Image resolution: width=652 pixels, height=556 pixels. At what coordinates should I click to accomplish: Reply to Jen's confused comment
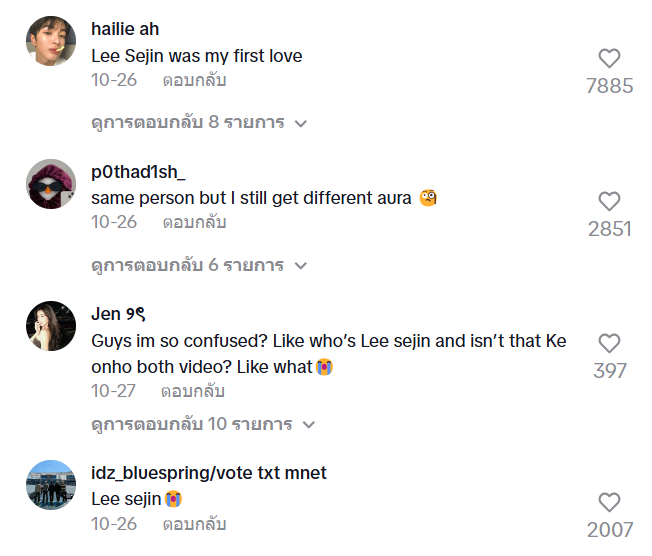tap(193, 391)
